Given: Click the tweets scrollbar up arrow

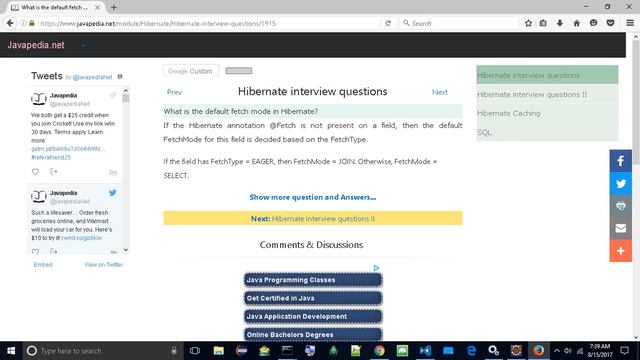Looking at the screenshot, I should point(126,90).
